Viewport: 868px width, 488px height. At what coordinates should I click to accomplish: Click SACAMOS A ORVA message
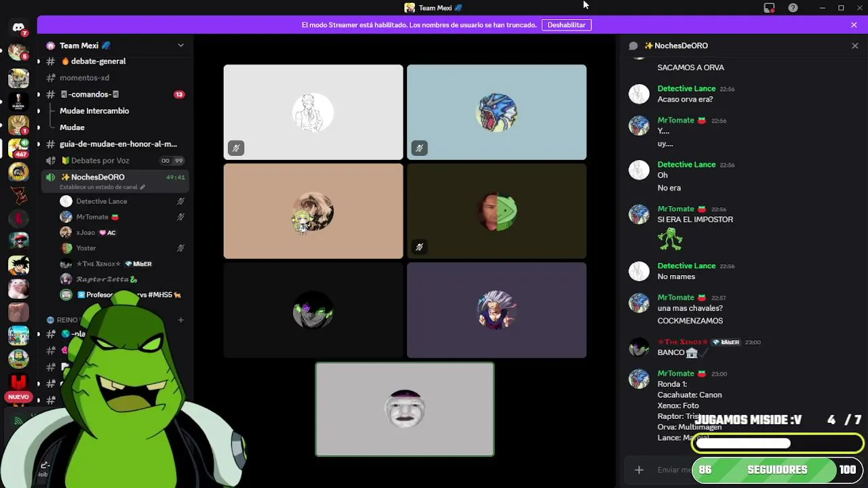[690, 68]
